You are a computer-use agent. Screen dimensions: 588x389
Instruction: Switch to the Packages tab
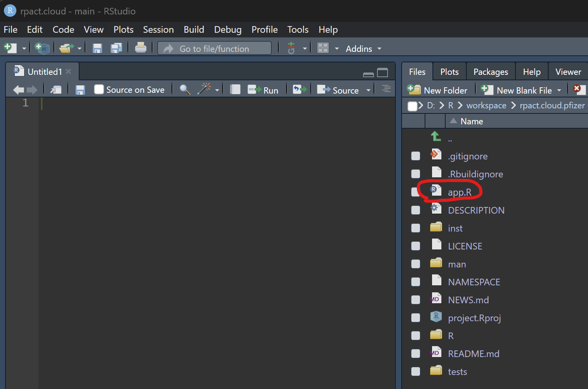tap(491, 71)
